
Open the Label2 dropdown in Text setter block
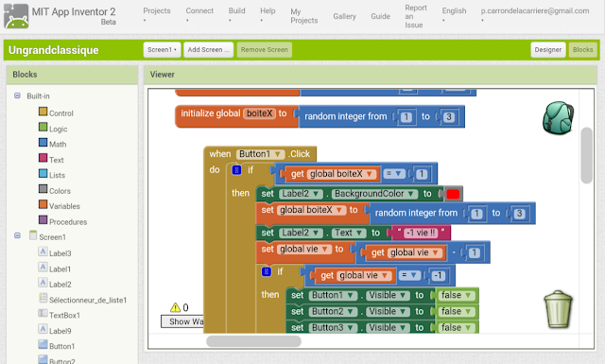(x=301, y=233)
